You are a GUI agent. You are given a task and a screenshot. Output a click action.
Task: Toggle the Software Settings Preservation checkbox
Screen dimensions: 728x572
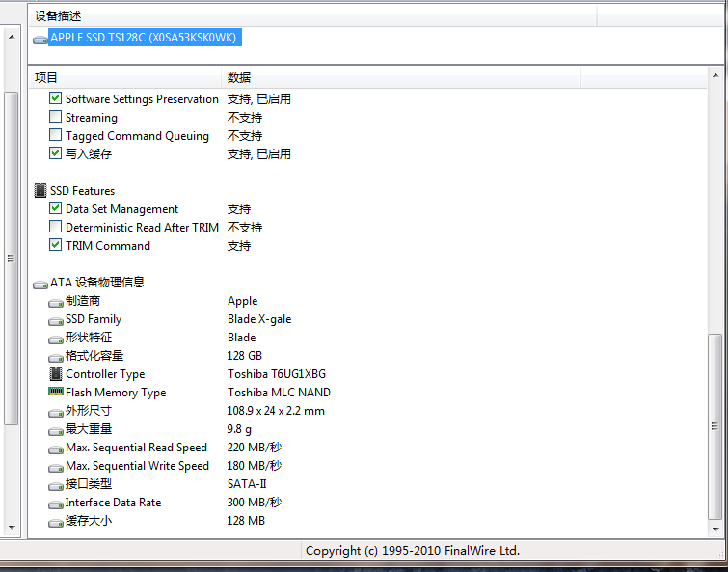tap(55, 98)
